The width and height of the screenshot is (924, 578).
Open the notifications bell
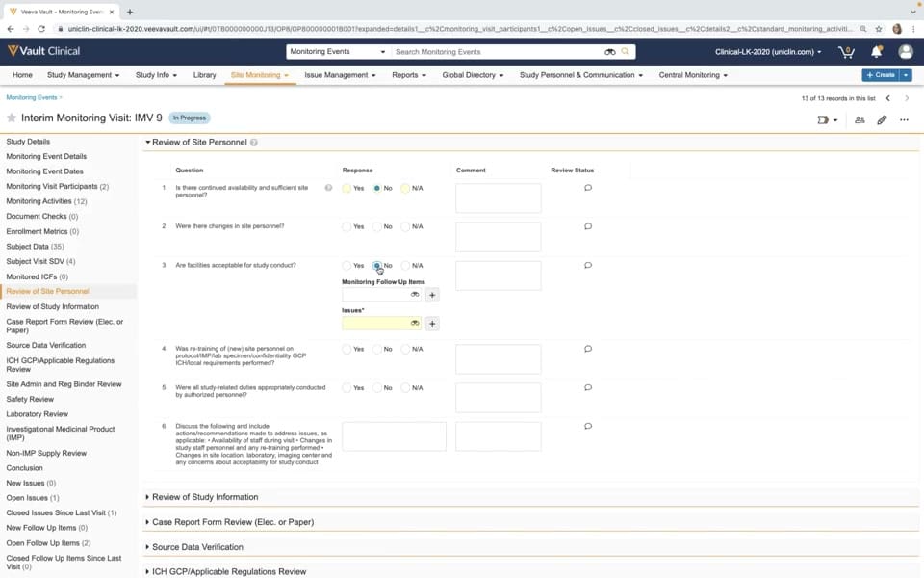pyautogui.click(x=876, y=52)
